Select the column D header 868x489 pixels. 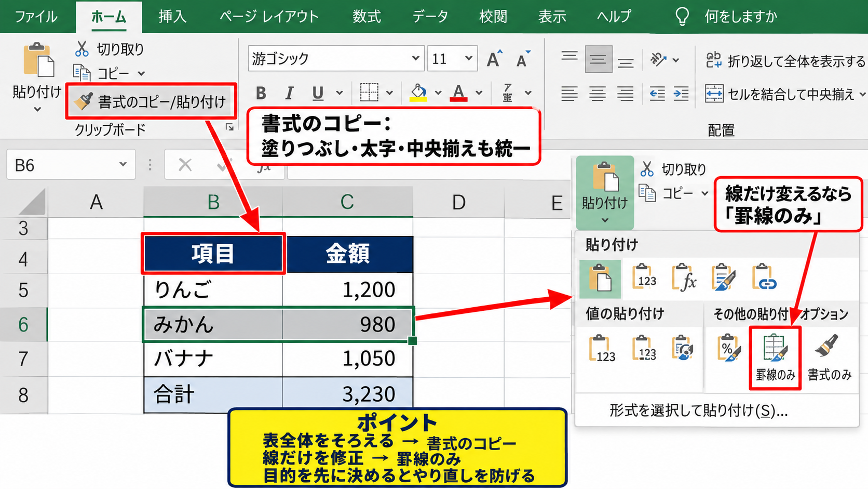(458, 202)
